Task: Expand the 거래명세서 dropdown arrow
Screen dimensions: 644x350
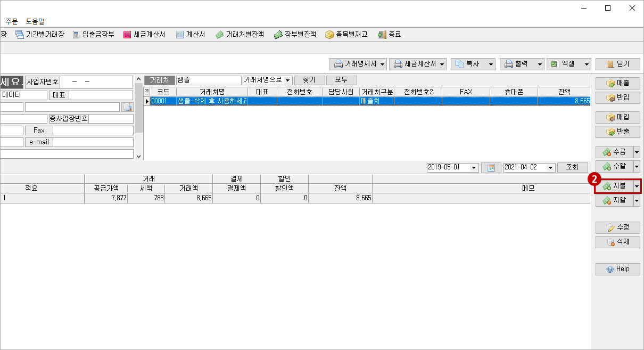Action: coord(383,64)
